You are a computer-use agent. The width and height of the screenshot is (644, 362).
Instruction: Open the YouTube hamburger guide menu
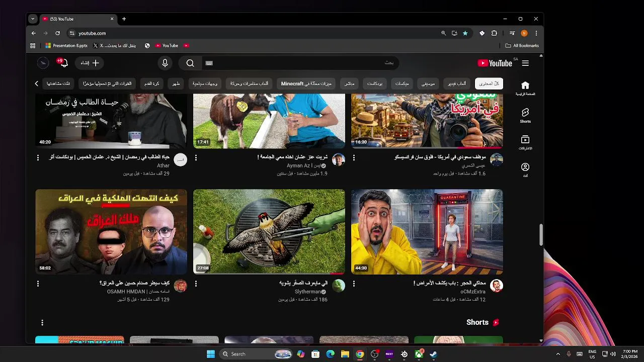click(525, 63)
